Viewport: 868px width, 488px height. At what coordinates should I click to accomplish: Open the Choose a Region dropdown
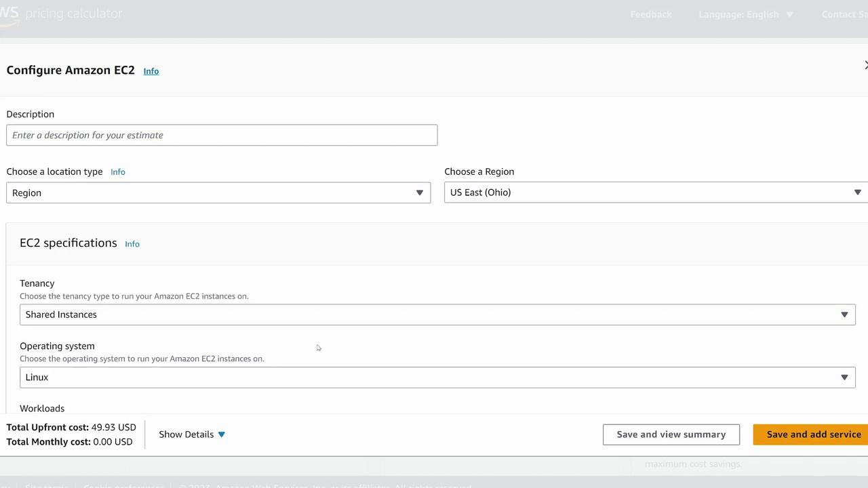coord(655,192)
